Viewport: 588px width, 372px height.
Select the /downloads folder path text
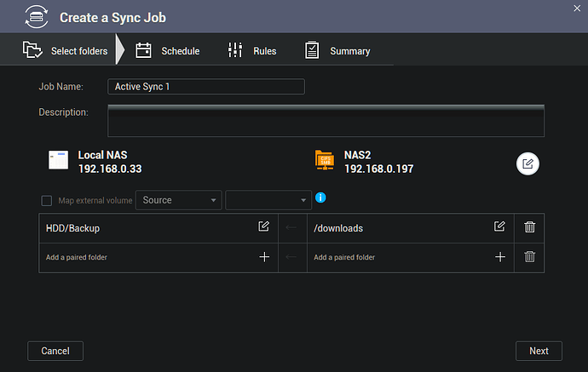(x=338, y=228)
